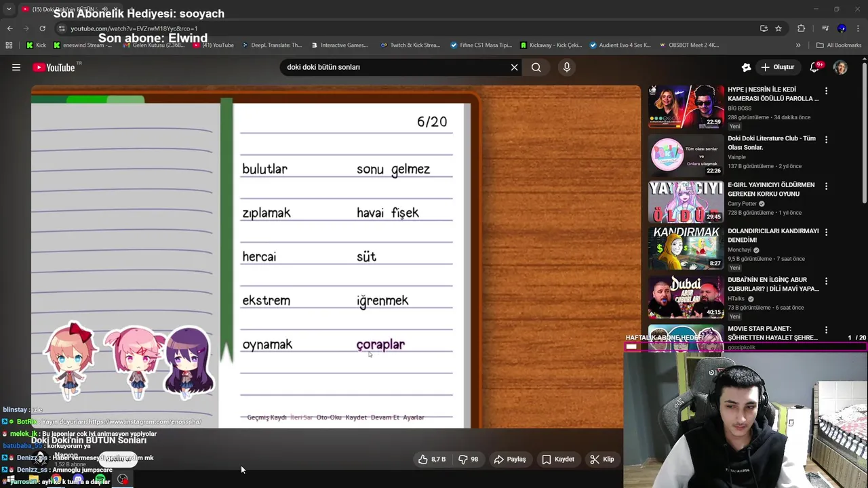Image resolution: width=868 pixels, height=488 pixels.
Task: Open options for E-GIRL YAYINCIYI video
Action: pyautogui.click(x=826, y=186)
